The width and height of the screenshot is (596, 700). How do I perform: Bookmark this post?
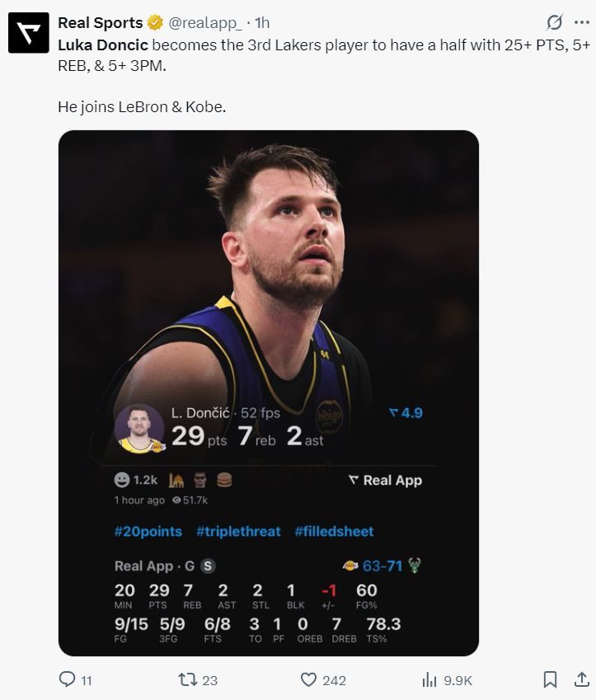tap(550, 679)
